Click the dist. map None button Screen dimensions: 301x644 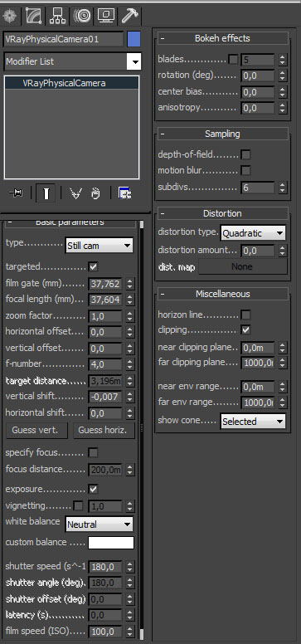pos(242,267)
